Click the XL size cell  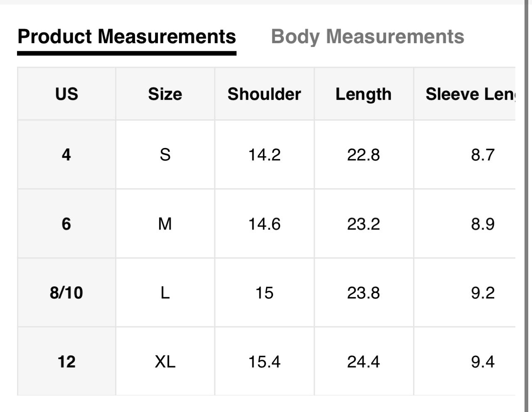165,362
